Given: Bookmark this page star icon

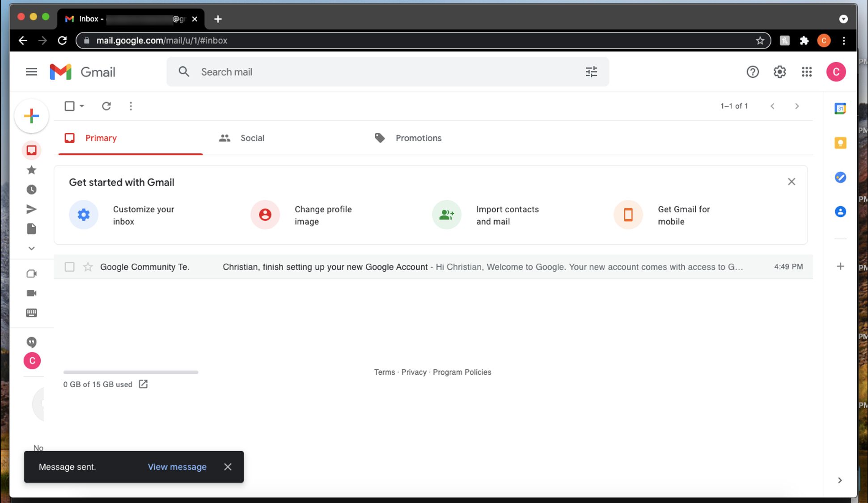Looking at the screenshot, I should point(760,41).
